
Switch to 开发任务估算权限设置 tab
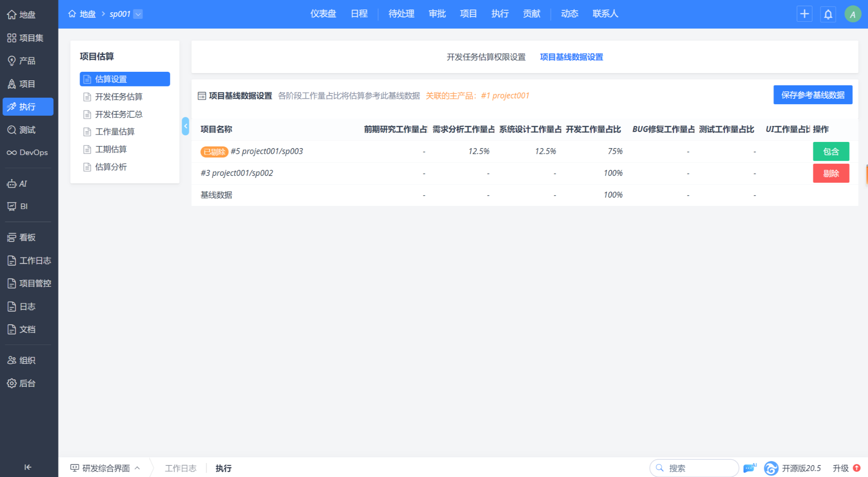point(486,57)
